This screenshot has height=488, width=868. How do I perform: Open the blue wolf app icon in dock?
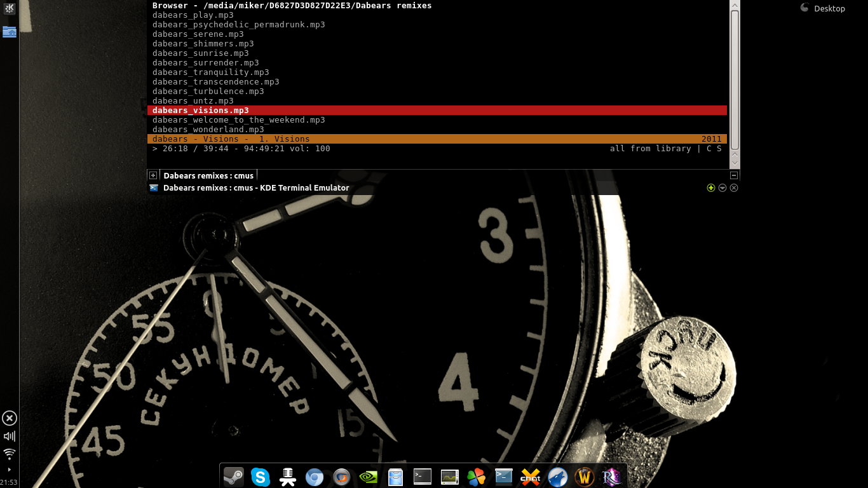[558, 477]
